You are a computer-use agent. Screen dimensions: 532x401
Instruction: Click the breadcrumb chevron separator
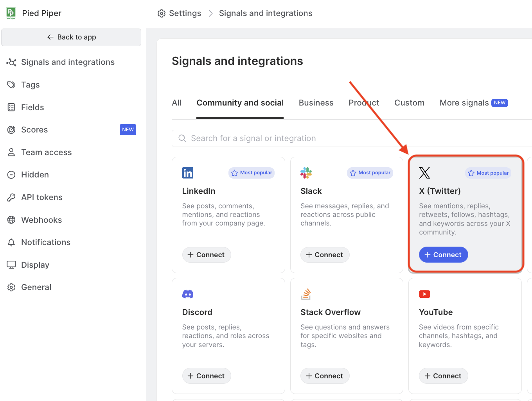[x=210, y=13]
